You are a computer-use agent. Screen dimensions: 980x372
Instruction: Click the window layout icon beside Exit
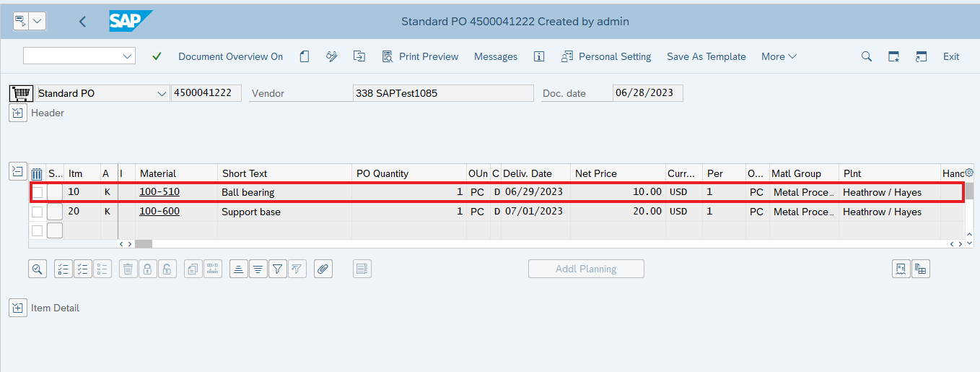coord(921,56)
